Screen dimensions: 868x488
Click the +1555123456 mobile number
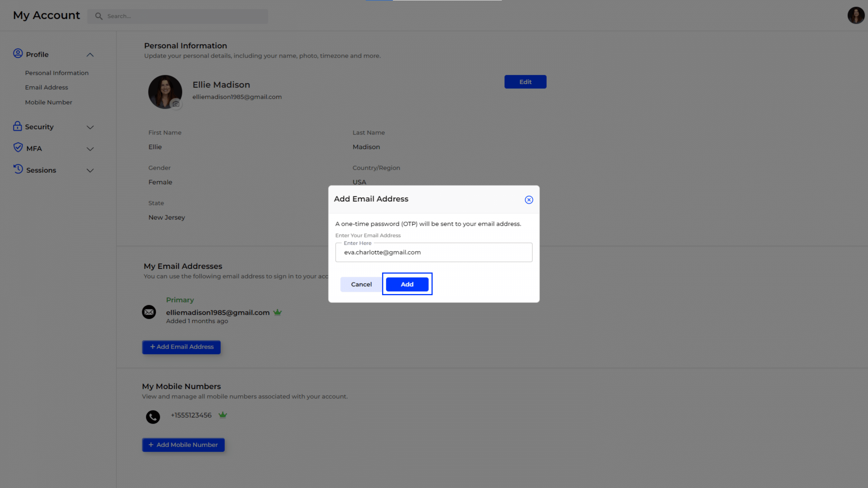[191, 415]
